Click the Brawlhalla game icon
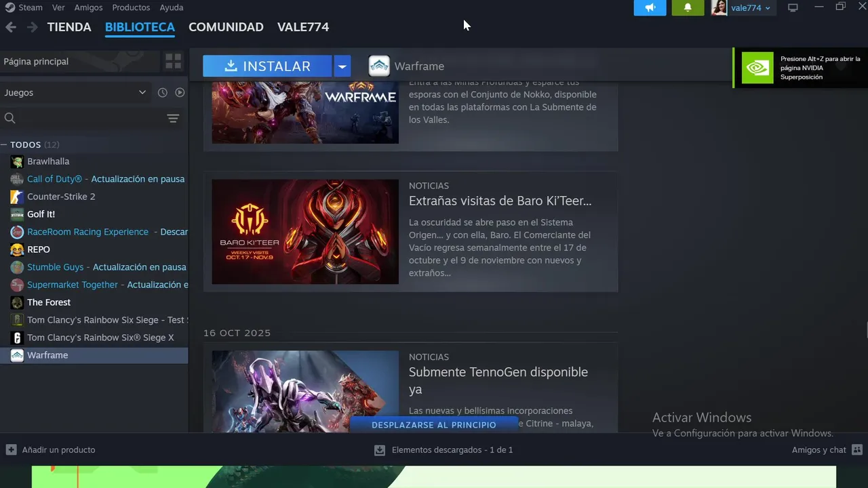Image resolution: width=868 pixels, height=488 pixels. click(17, 161)
